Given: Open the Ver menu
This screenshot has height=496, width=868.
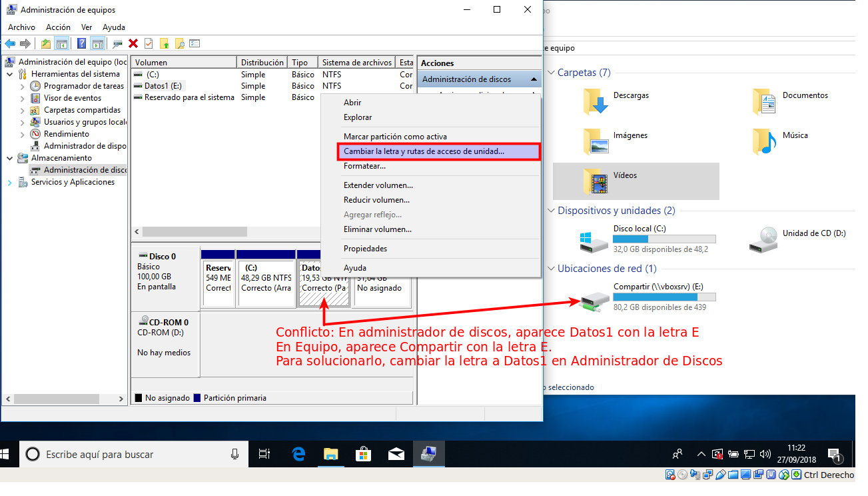Looking at the screenshot, I should [87, 27].
